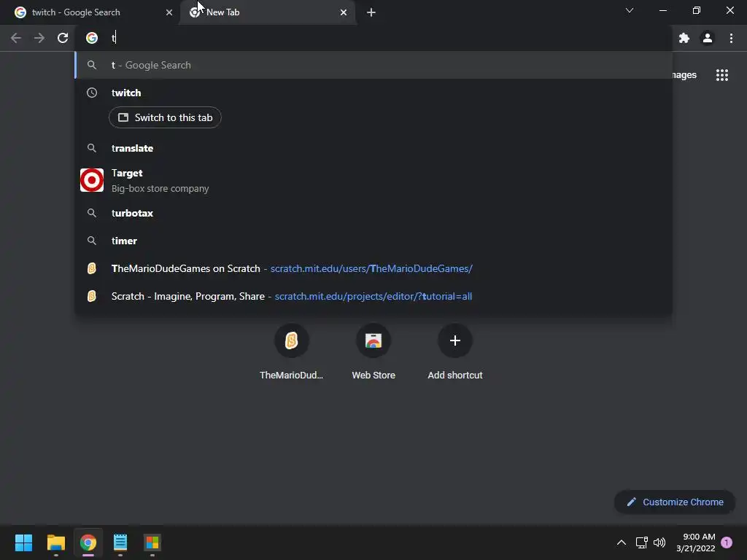Close the New Tab tab
The width and height of the screenshot is (747, 560).
click(x=344, y=12)
